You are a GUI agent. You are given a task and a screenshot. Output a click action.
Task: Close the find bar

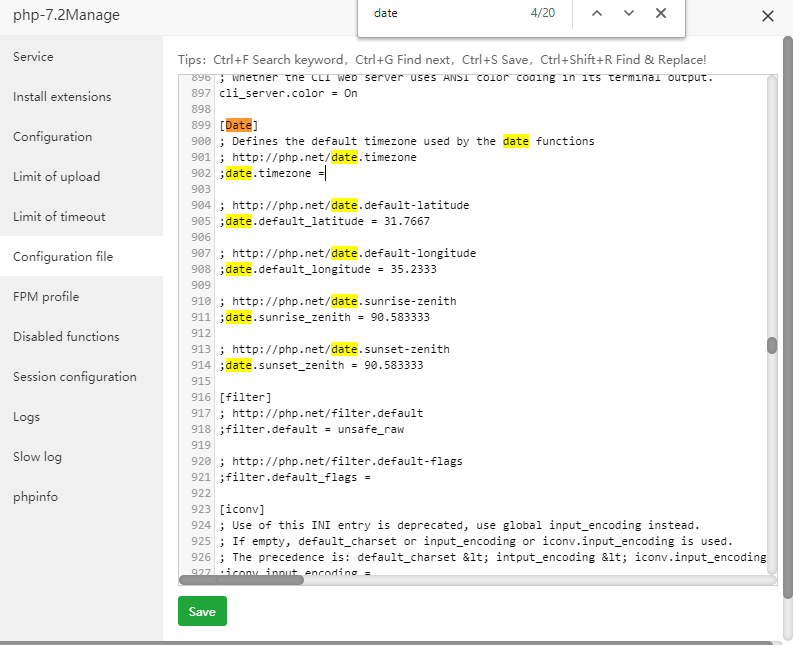(x=661, y=13)
